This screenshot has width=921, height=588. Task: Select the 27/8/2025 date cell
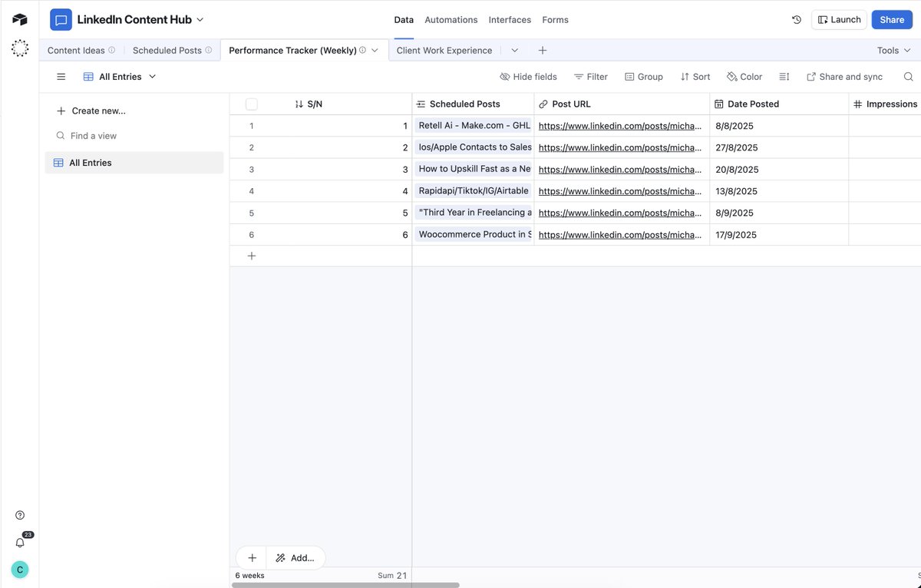(779, 147)
